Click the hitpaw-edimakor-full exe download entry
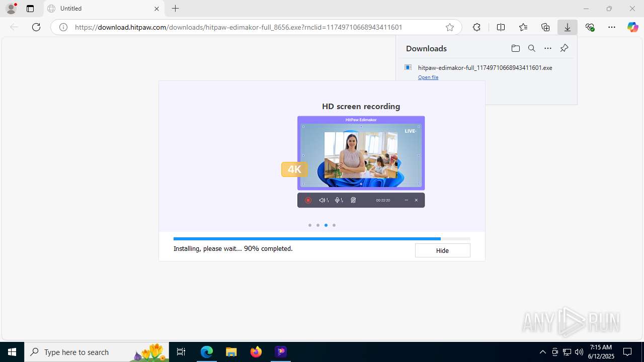The height and width of the screenshot is (362, 644). [485, 67]
